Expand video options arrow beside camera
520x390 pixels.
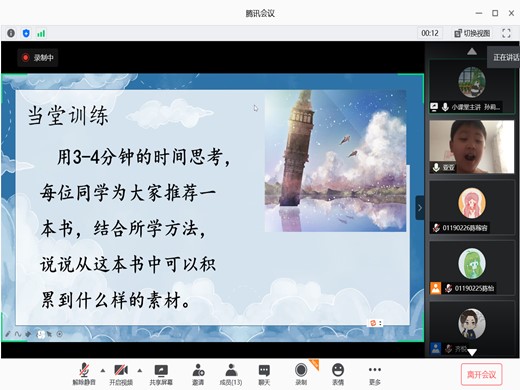pyautogui.click(x=140, y=370)
